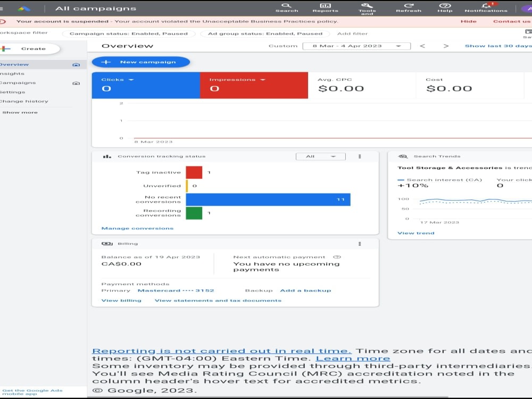Click Show last 30 days
The width and height of the screenshot is (532, 399).
[498, 46]
